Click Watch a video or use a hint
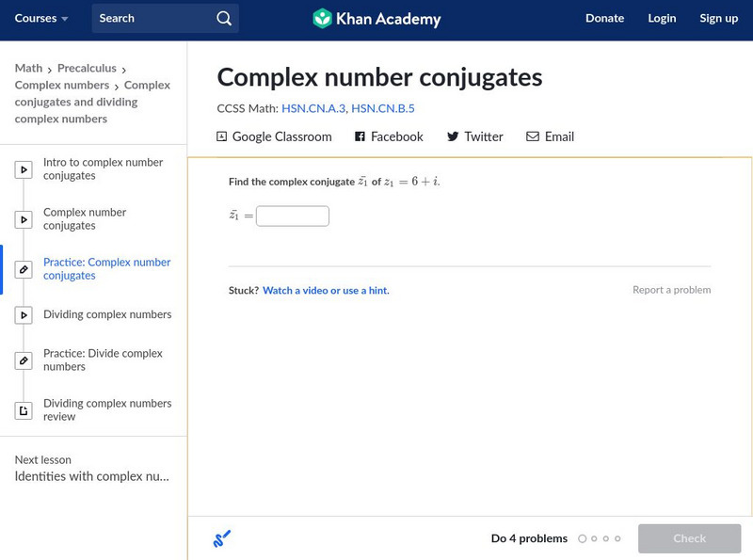The width and height of the screenshot is (753, 560). click(326, 291)
